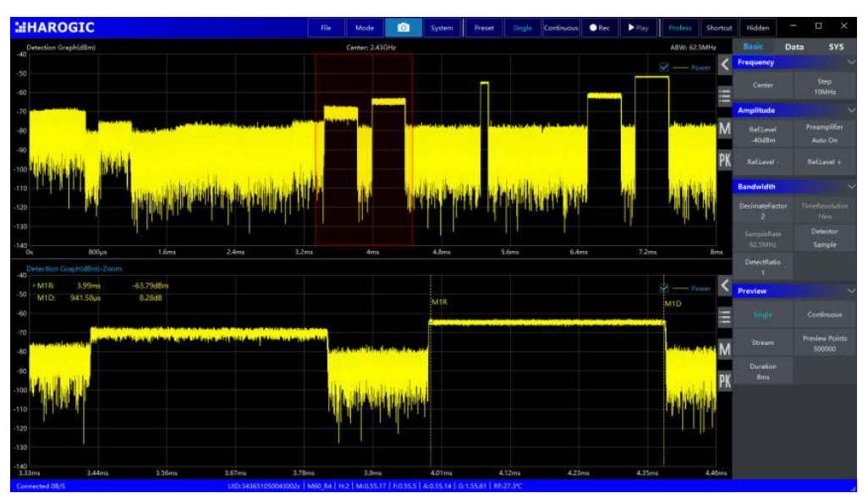Click the DecimateFactor 2 button

click(763, 211)
